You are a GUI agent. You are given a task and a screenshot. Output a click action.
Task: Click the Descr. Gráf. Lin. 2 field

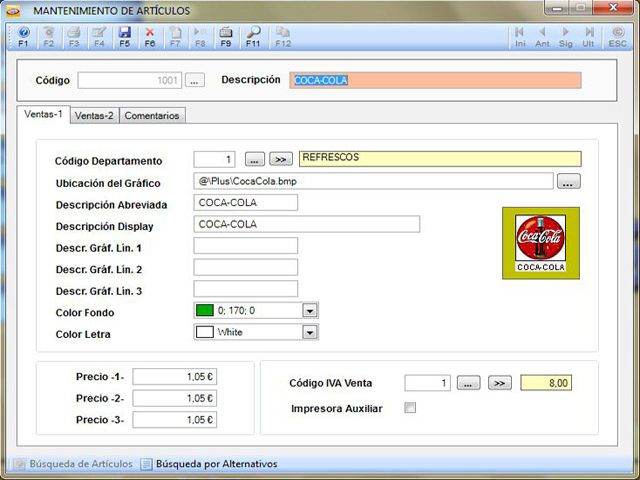246,267
